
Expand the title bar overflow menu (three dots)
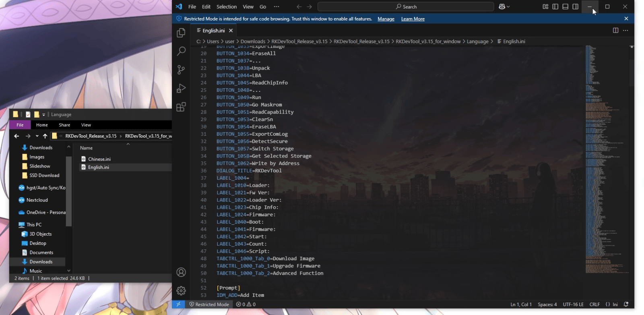tap(276, 6)
